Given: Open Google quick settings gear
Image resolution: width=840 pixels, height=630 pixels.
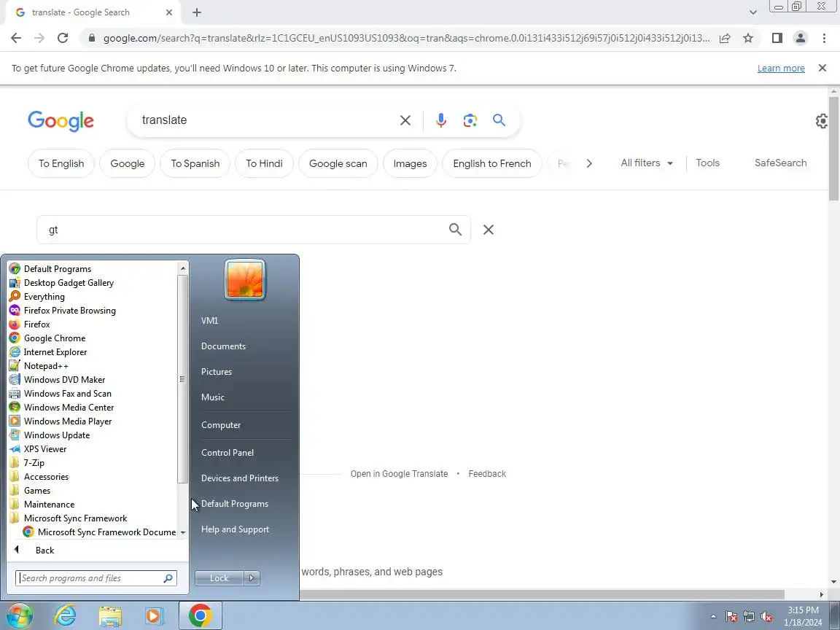Looking at the screenshot, I should pyautogui.click(x=822, y=121).
